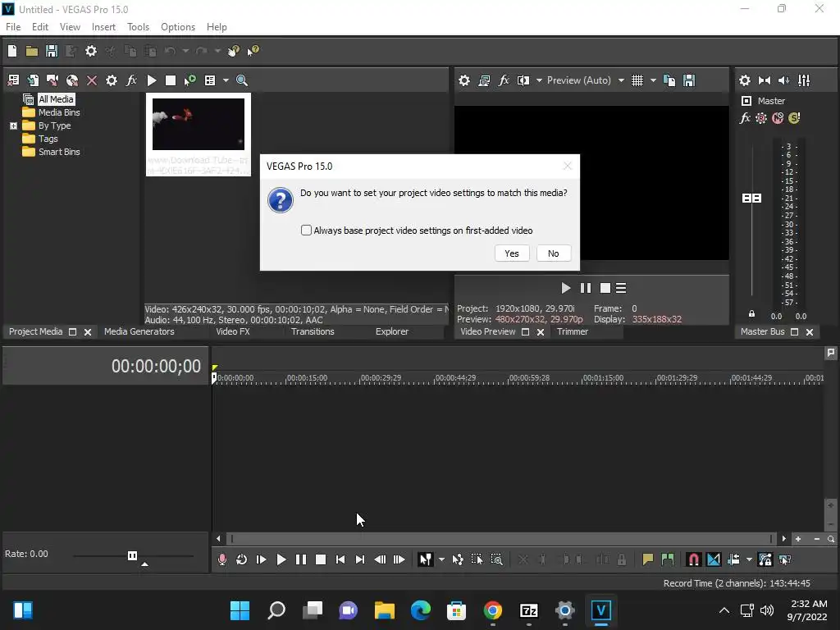Toggle Enable Snapping magnet icon
840x630 pixels.
coord(693,559)
